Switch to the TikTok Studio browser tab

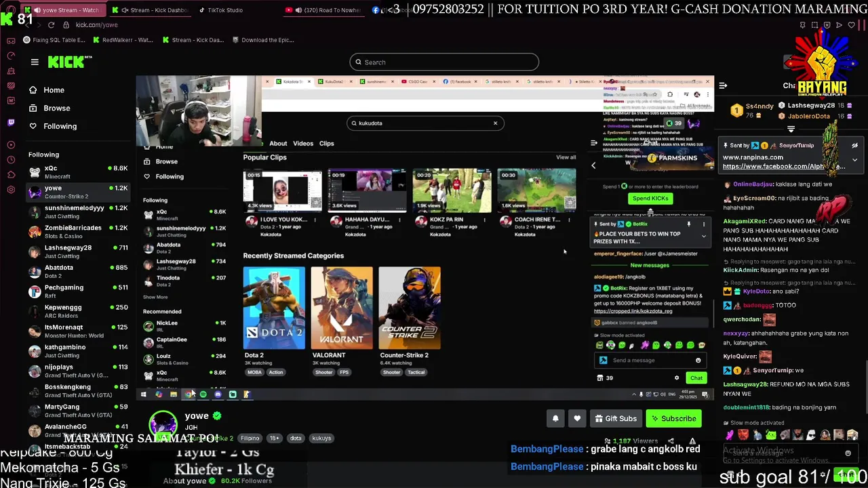tap(224, 10)
